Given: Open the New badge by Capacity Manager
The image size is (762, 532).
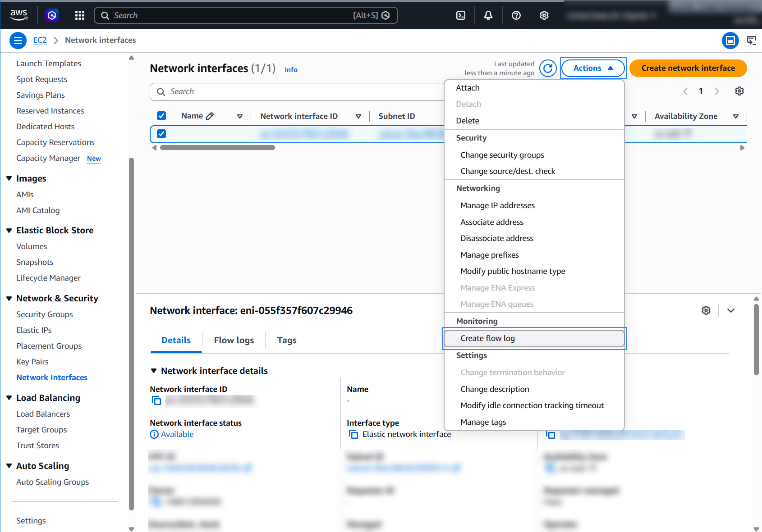Looking at the screenshot, I should [94, 159].
